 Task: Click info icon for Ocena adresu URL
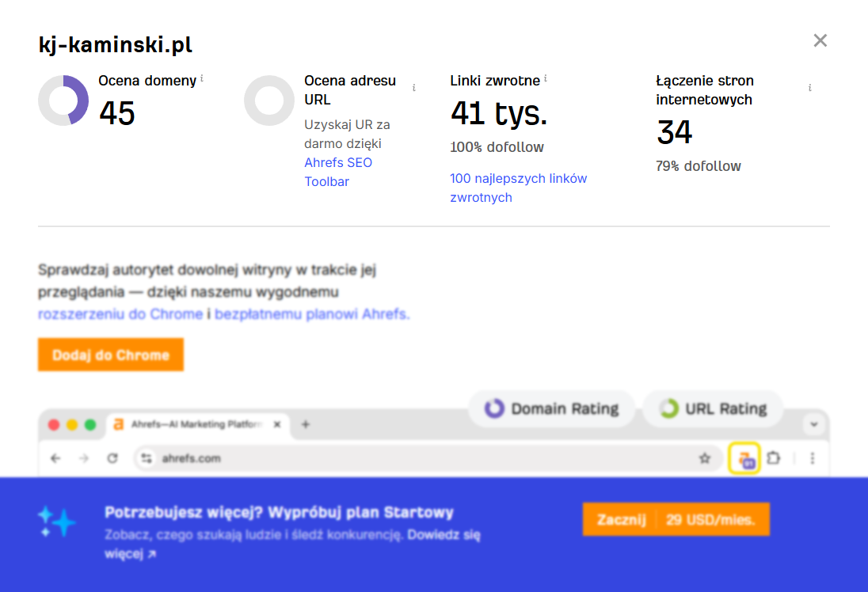point(413,89)
